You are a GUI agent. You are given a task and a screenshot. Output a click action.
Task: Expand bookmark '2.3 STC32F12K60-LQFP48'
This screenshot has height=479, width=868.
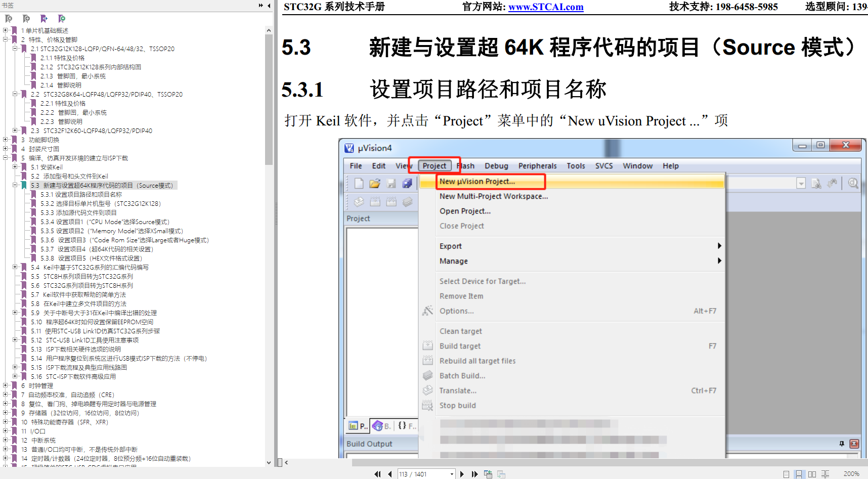tap(15, 131)
